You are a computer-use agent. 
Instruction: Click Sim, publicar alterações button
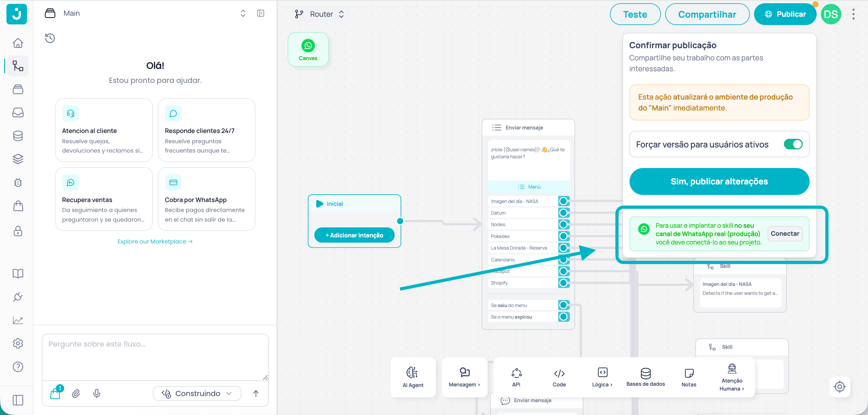pyautogui.click(x=719, y=181)
